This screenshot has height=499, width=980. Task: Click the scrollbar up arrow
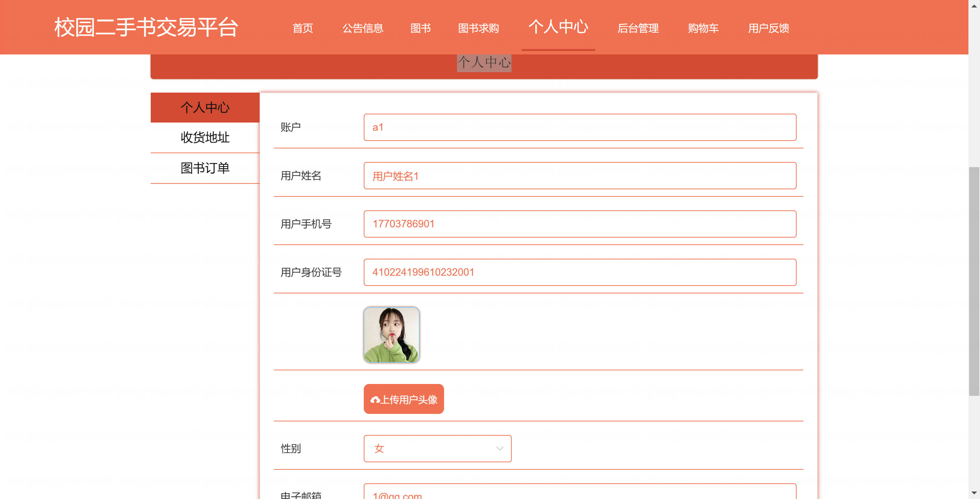974,6
